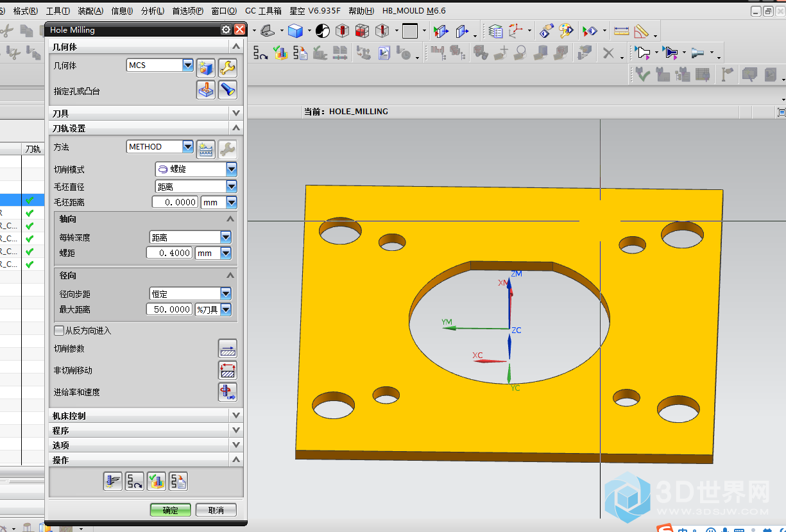786x532 pixels.
Task: Click the 最大距离 50.0000 input field
Action: pyautogui.click(x=169, y=309)
